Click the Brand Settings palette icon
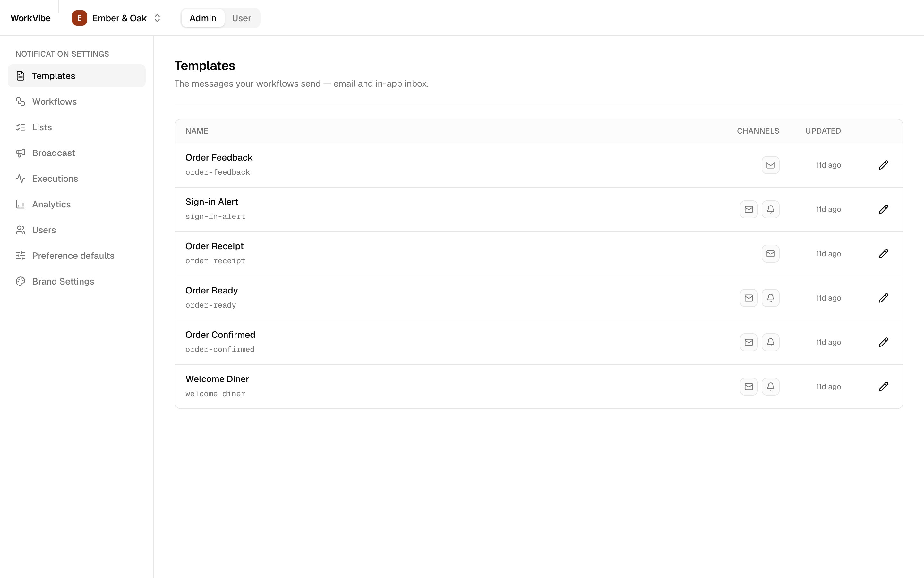Image resolution: width=924 pixels, height=578 pixels. point(21,281)
